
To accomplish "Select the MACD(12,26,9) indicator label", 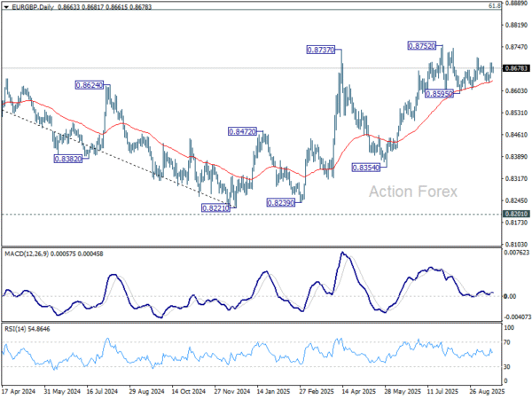I will point(27,254).
